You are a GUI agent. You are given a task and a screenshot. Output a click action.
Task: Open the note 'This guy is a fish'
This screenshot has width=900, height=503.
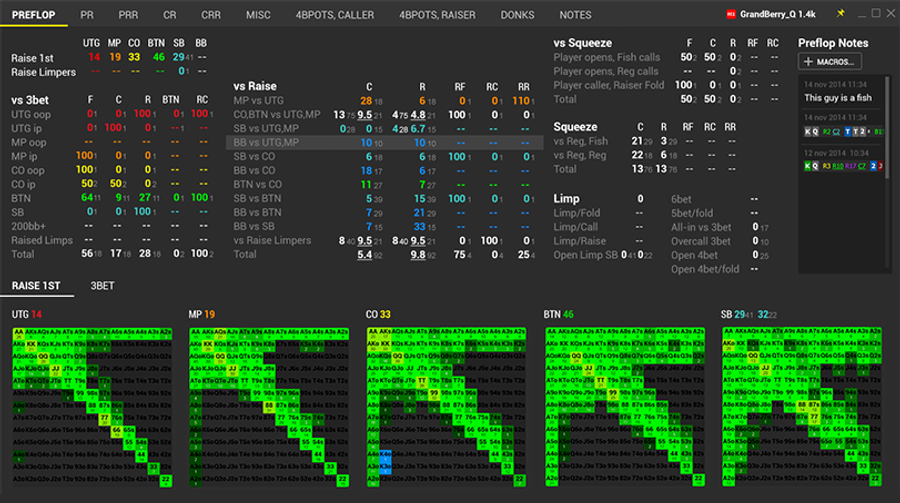tap(839, 97)
